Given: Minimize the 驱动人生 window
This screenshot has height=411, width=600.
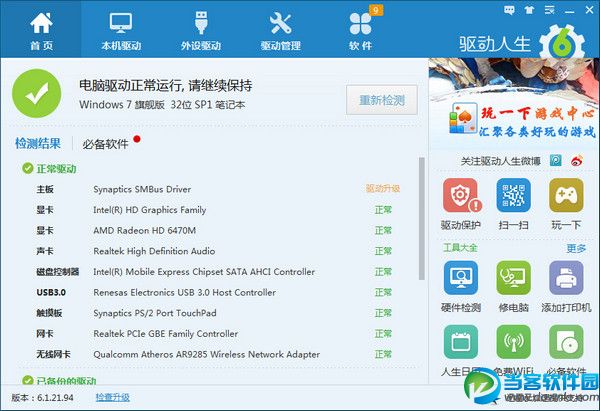Looking at the screenshot, I should (569, 11).
